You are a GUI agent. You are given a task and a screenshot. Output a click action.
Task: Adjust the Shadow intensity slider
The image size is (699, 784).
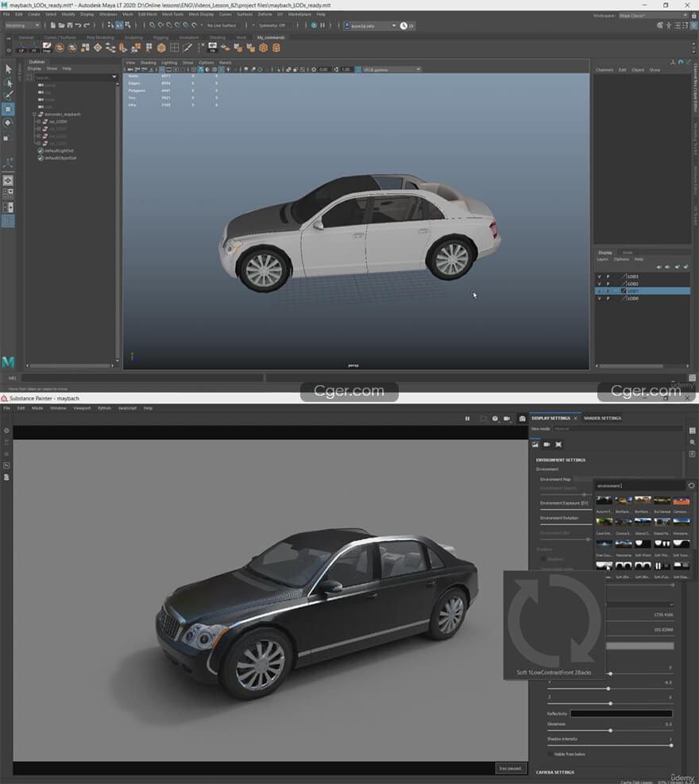[611, 745]
